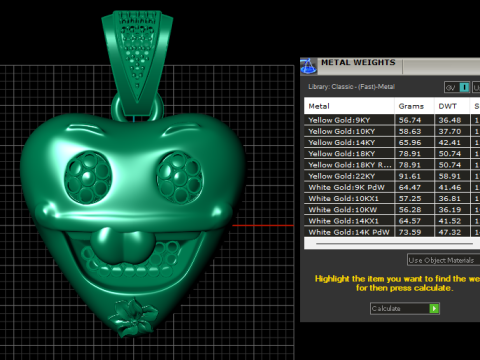
Task: Click the 41.52 DWT value
Action: click(450, 221)
